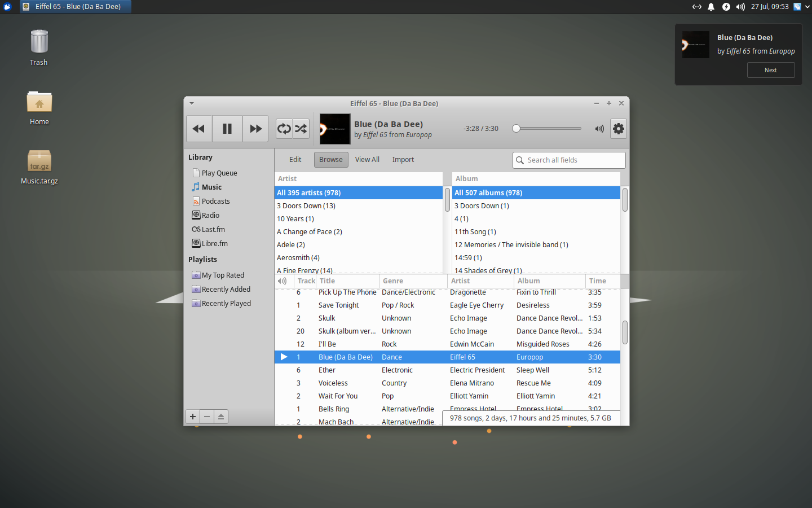The height and width of the screenshot is (508, 812).
Task: Open Preferences with the gear icon
Action: pos(618,129)
